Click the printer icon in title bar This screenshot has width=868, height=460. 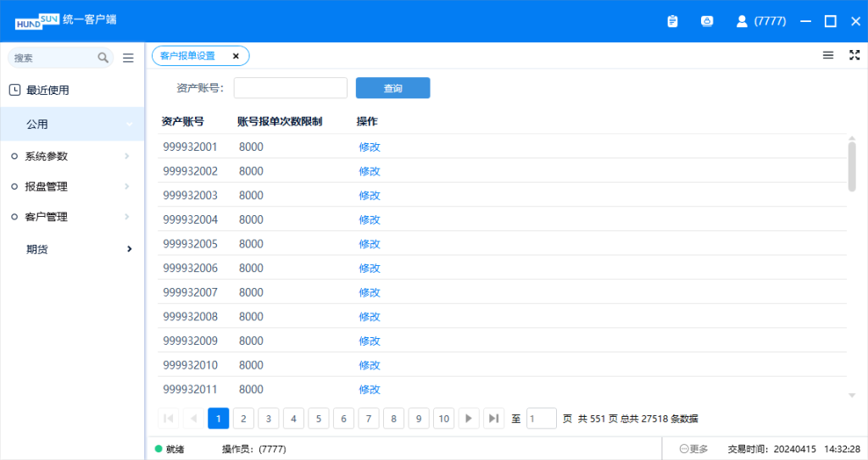(707, 21)
